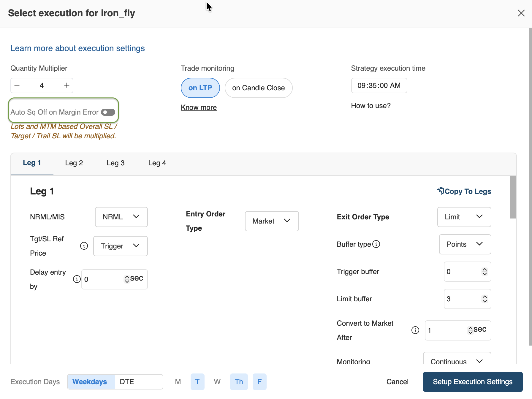The width and height of the screenshot is (532, 399).
Task: Click info icon beside Delay entry by
Action: (77, 279)
